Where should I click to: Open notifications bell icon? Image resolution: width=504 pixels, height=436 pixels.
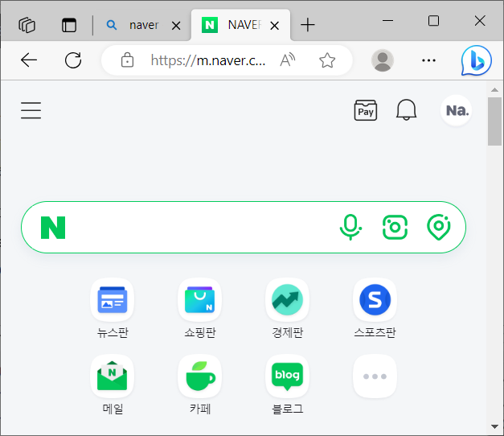[406, 110]
